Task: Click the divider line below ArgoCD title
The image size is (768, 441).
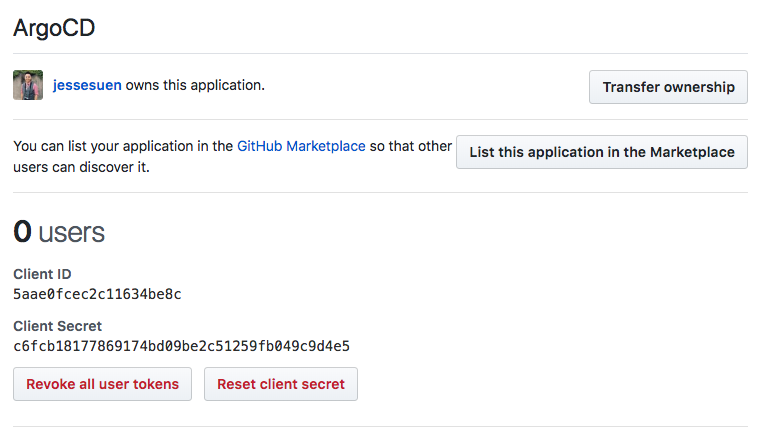Action: 380,53
